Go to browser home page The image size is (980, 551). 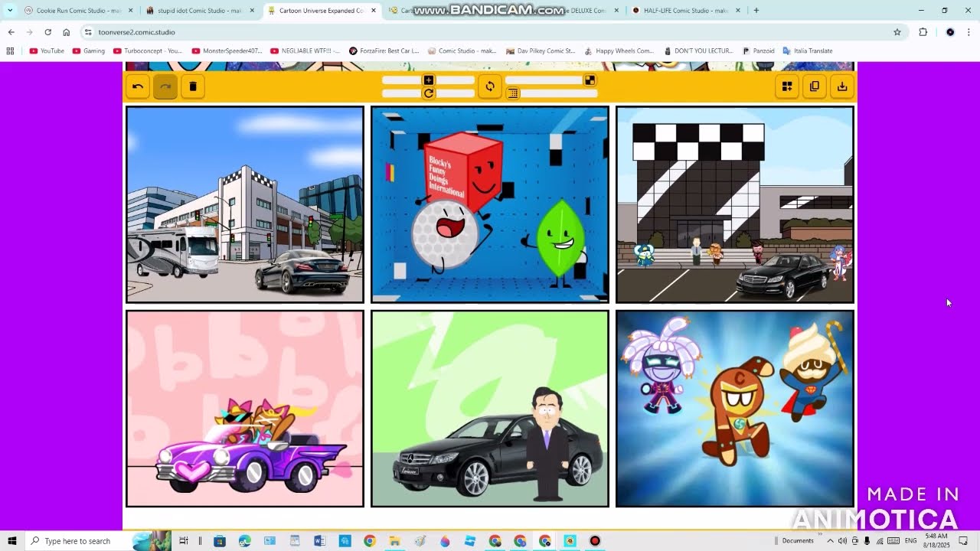coord(66,32)
